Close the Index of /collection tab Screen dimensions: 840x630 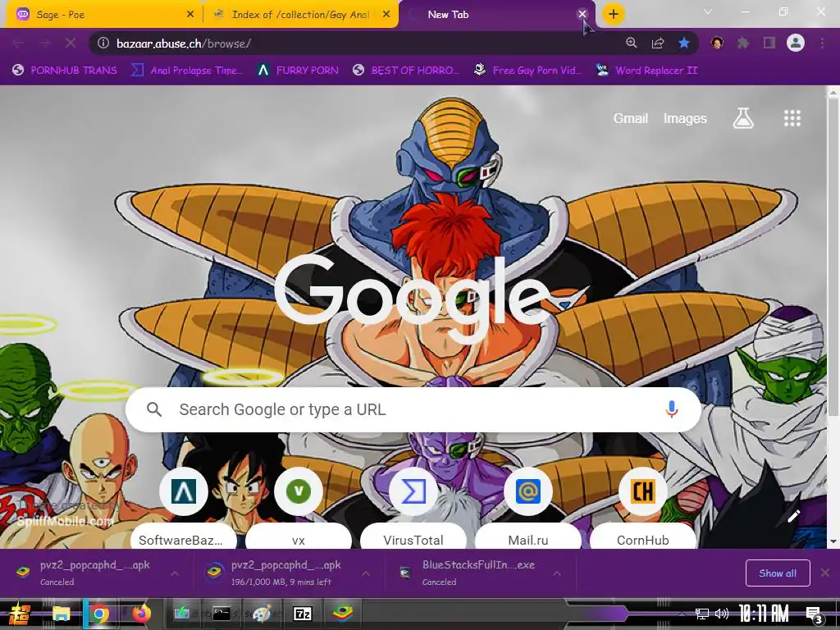386,15
